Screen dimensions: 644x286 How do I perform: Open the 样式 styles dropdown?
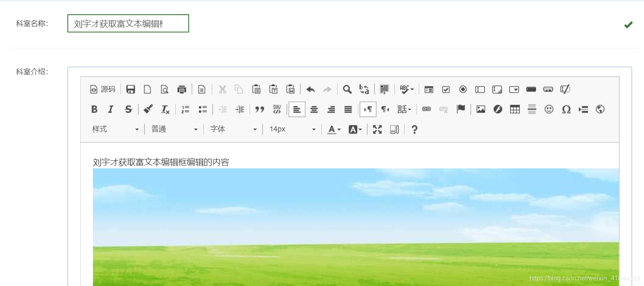click(115, 129)
